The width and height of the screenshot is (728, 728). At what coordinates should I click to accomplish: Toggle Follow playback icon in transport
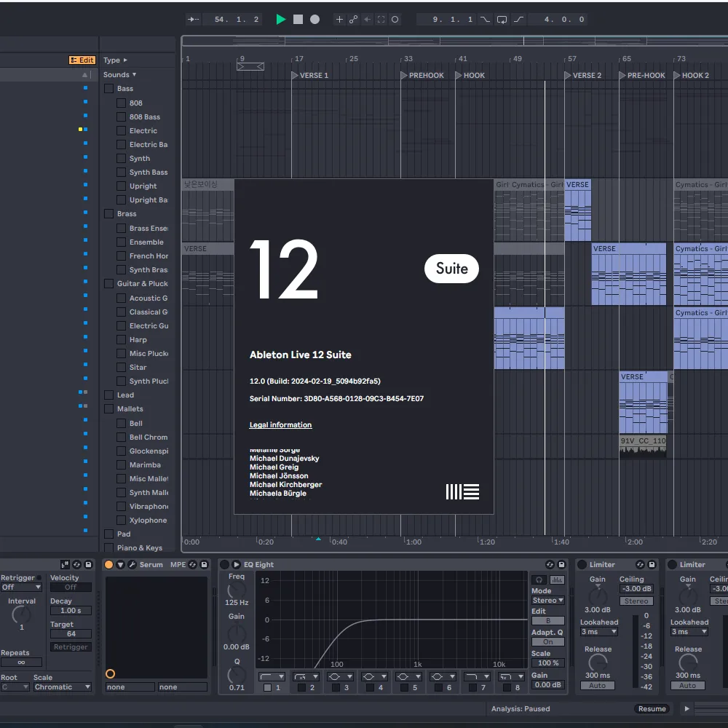pos(193,19)
